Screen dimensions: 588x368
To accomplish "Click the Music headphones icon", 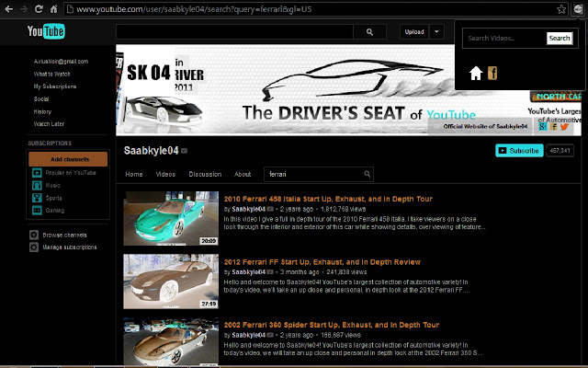I will [x=37, y=185].
